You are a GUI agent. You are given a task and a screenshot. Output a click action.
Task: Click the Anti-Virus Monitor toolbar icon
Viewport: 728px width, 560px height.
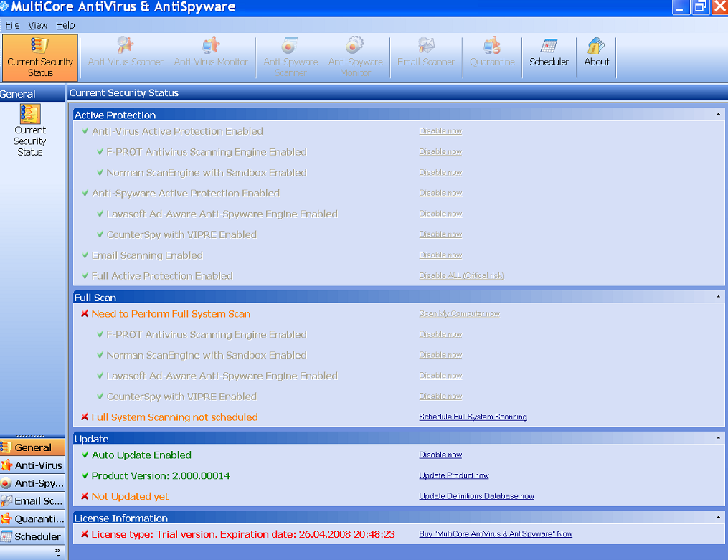point(211,52)
